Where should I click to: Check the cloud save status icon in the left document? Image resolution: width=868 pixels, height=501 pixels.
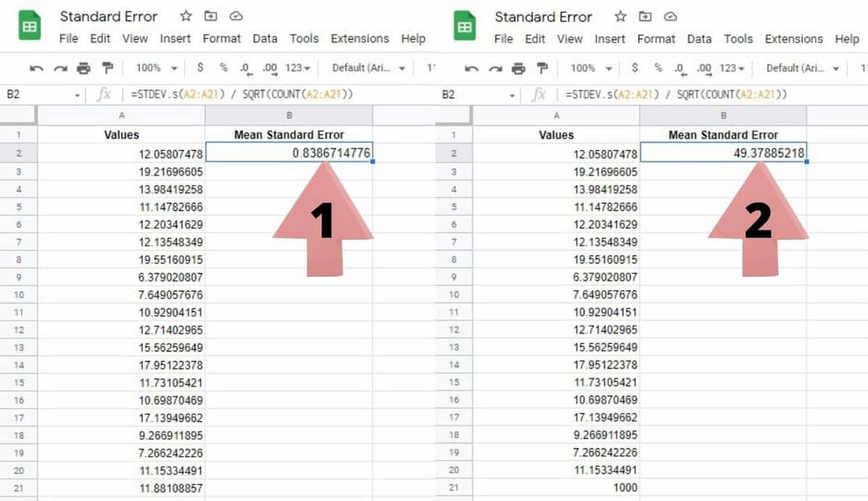point(235,17)
